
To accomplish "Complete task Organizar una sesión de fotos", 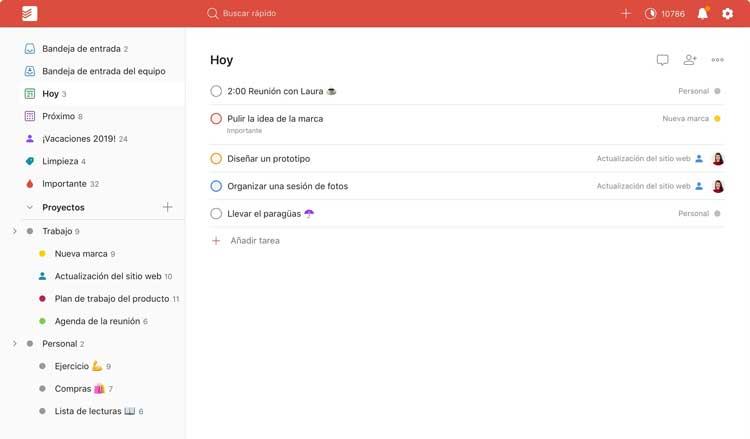I will pos(216,186).
